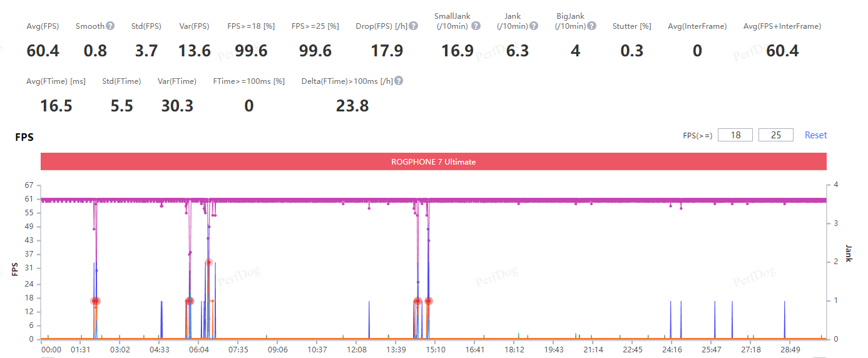Screen dimensions: 868x358
Task: Click the Var(FTime) value 30.3
Action: [x=177, y=106]
